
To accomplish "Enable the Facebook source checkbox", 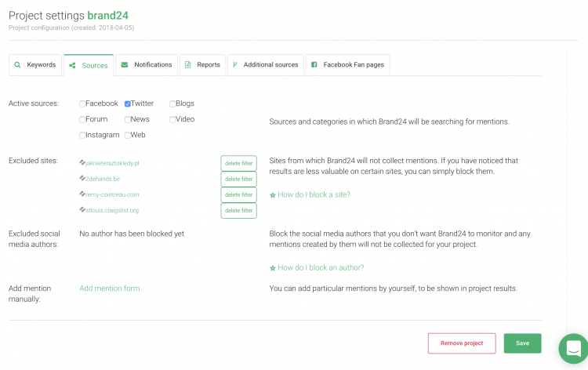I will tap(82, 103).
